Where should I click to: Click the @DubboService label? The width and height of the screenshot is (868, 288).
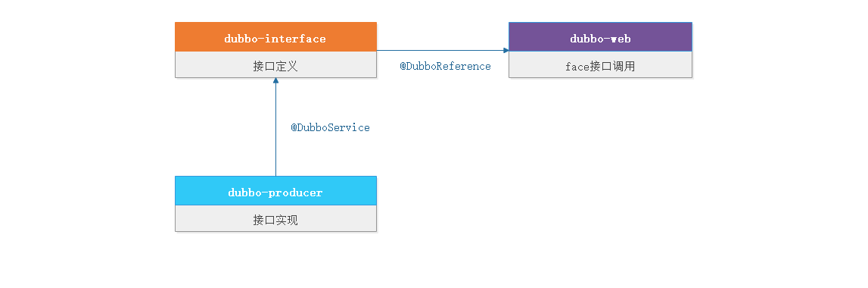pos(331,127)
